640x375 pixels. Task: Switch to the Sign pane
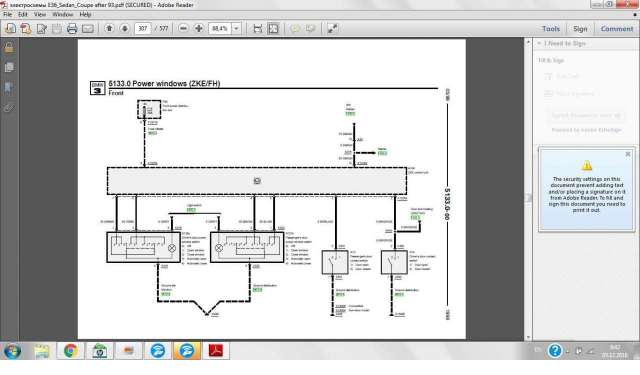[580, 29]
